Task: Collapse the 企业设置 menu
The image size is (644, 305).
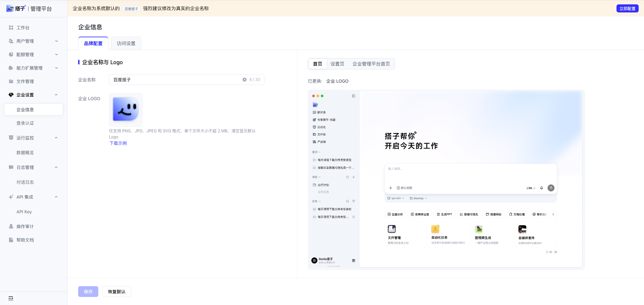Action: 34,95
